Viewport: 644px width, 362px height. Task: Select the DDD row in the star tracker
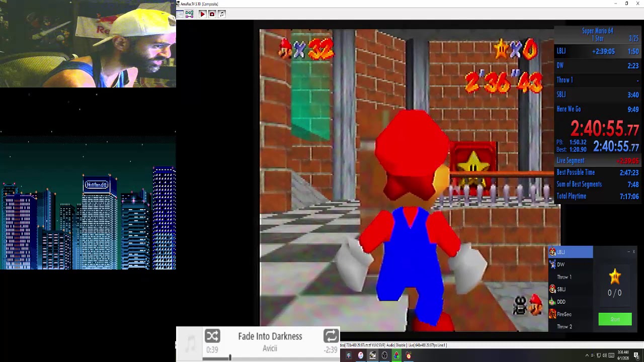click(x=571, y=302)
